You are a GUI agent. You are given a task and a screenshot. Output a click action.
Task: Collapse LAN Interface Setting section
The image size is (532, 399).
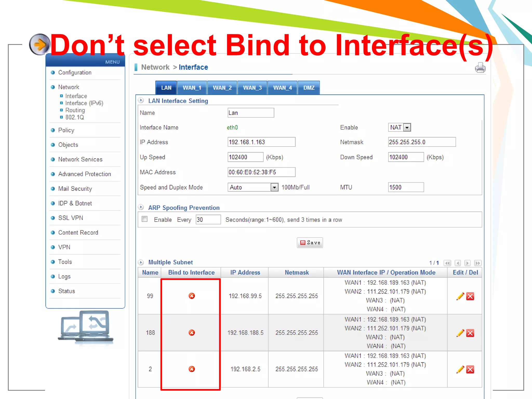[x=141, y=101]
